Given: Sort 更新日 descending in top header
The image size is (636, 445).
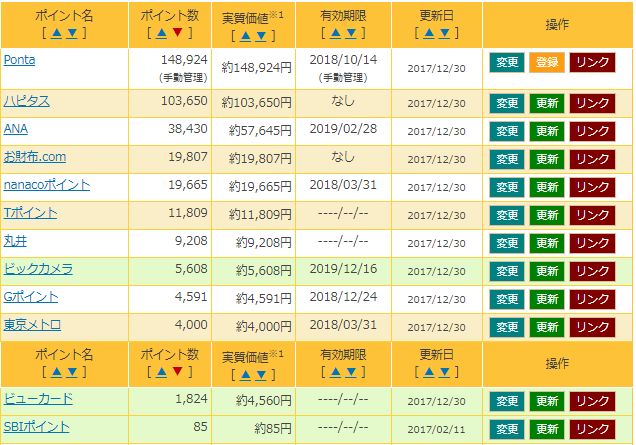Looking at the screenshot, I should coord(445,33).
